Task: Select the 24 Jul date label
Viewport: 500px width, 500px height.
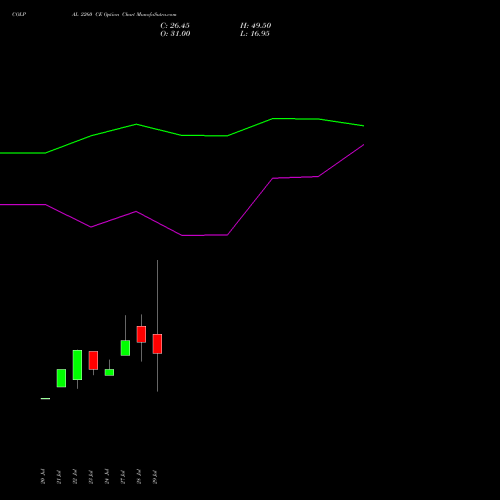Action: coord(107,476)
